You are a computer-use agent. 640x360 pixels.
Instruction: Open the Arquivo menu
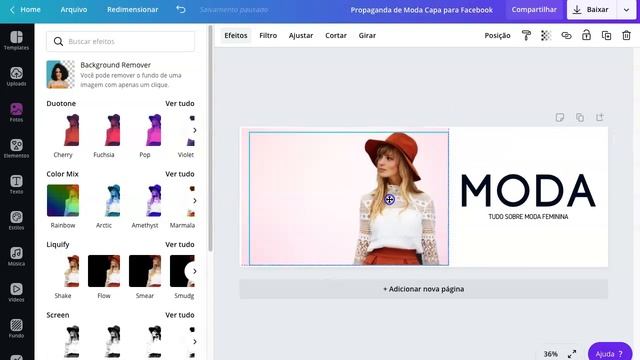pyautogui.click(x=74, y=9)
